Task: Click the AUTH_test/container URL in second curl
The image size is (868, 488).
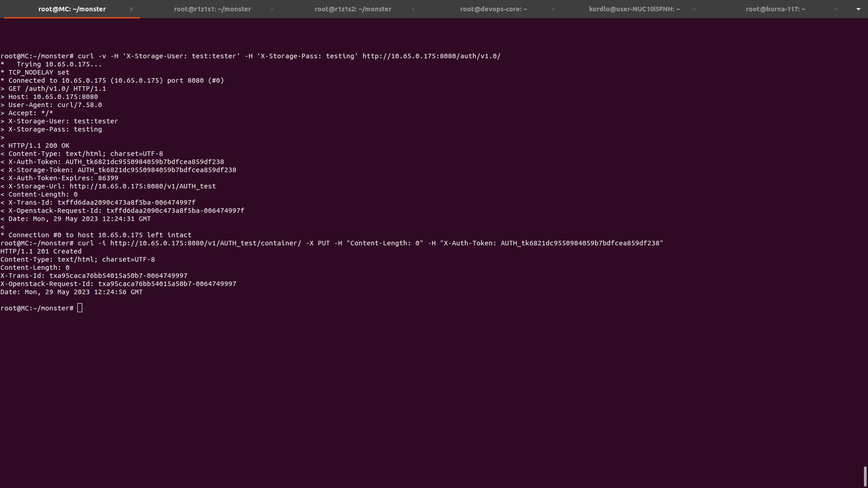Action: [x=205, y=244]
